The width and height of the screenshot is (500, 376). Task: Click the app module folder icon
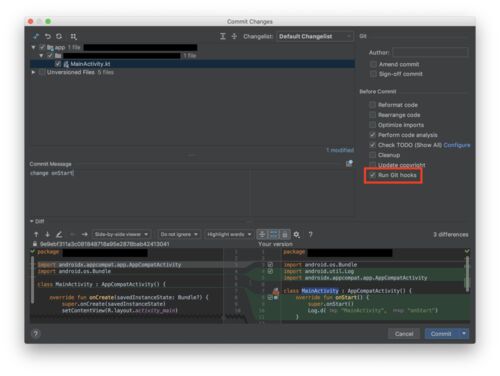point(50,47)
